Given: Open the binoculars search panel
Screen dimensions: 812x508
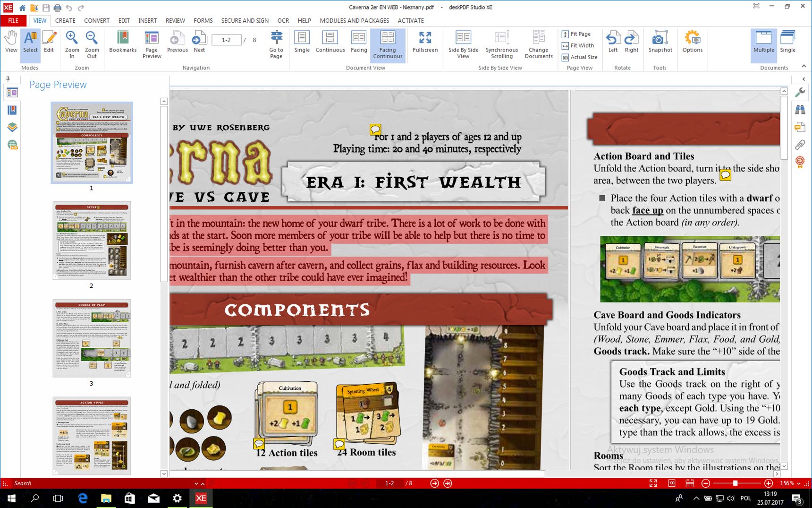Looking at the screenshot, I should coord(800,110).
